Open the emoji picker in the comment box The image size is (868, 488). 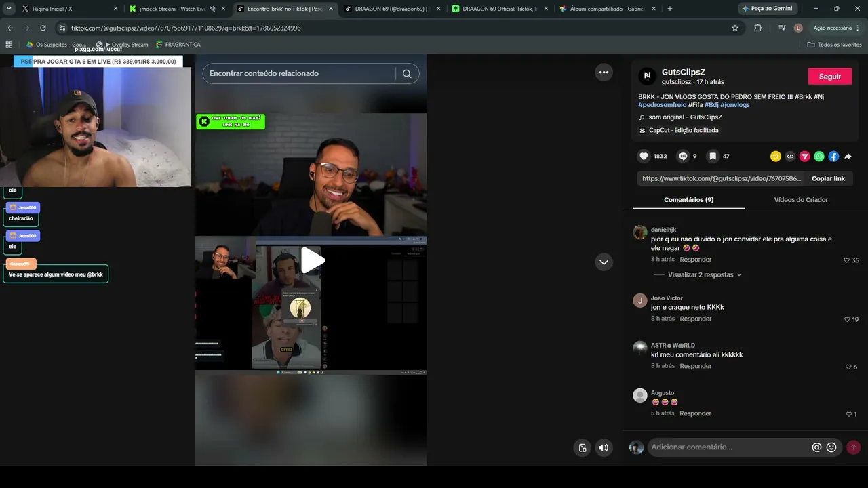click(x=831, y=447)
